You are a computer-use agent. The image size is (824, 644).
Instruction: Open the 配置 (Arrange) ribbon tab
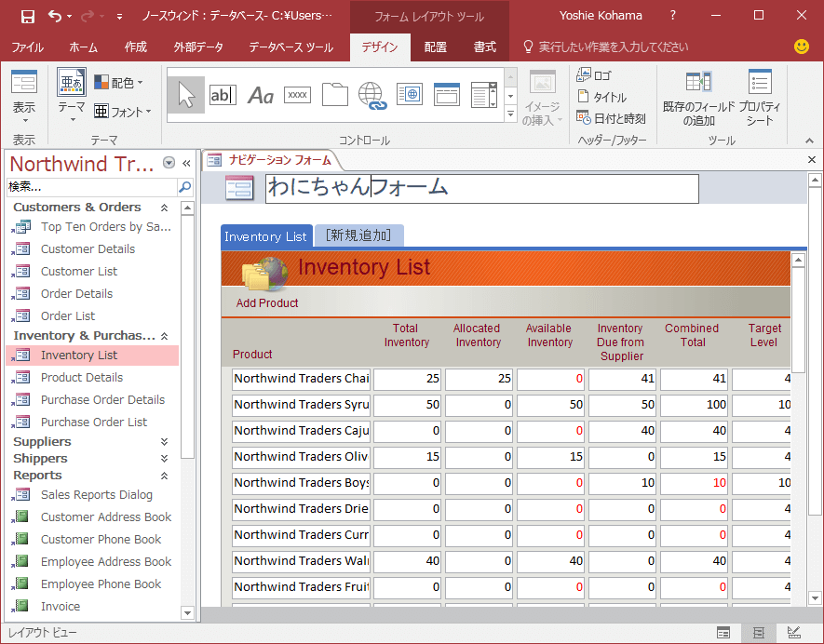click(x=435, y=47)
